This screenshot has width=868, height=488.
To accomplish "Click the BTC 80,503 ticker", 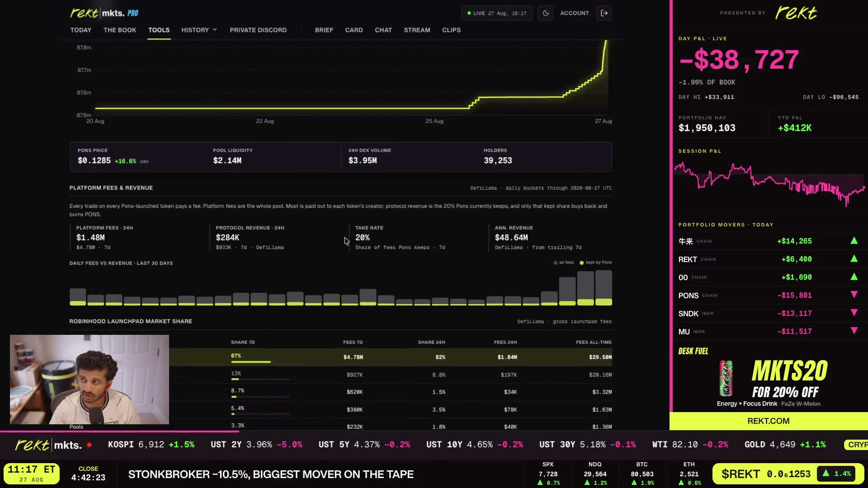I will 642,474.
